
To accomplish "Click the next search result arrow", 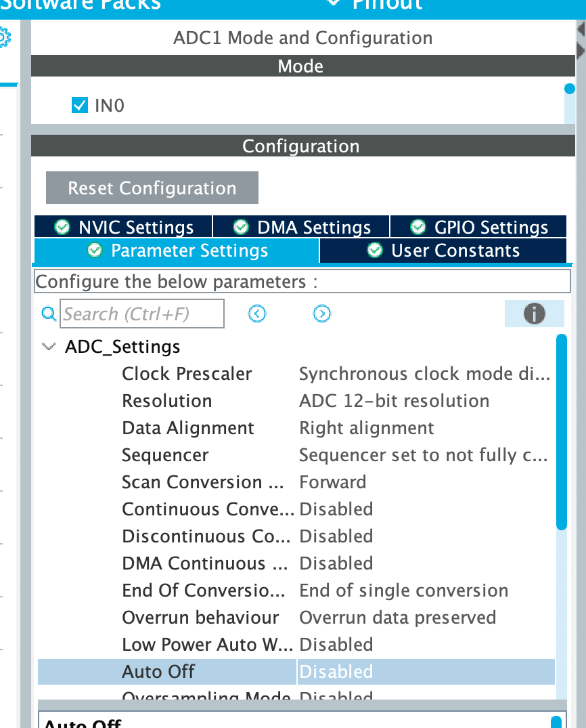I will [322, 314].
